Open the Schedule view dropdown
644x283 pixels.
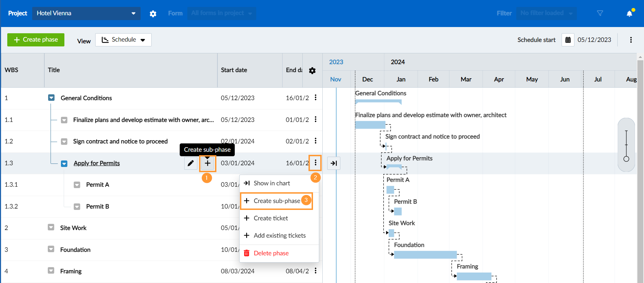[123, 40]
